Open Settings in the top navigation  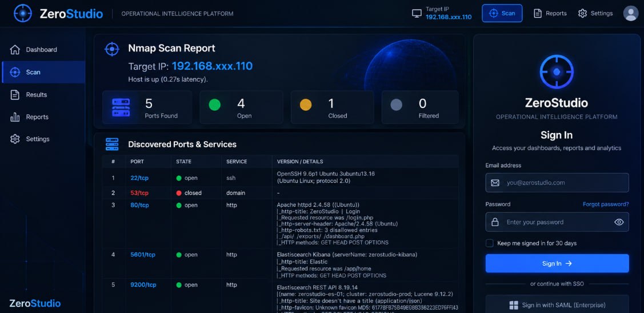(595, 14)
